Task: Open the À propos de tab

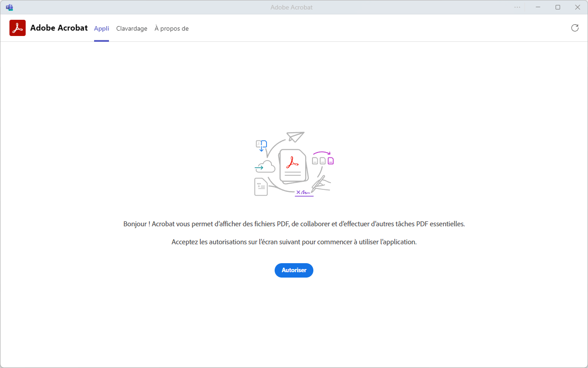Action: [x=172, y=28]
